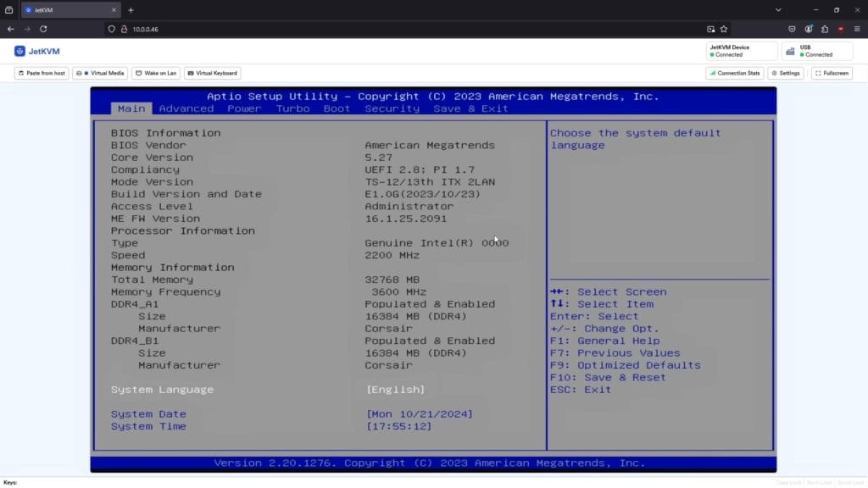Click the red extension icon in toolbar
The height and width of the screenshot is (488, 868).
[x=841, y=29]
